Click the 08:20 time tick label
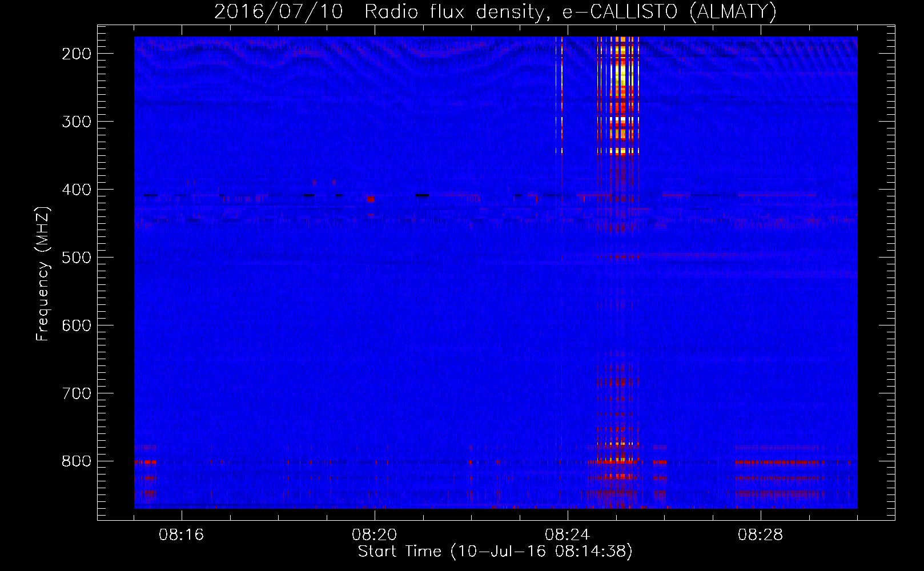The image size is (924, 571). (375, 535)
